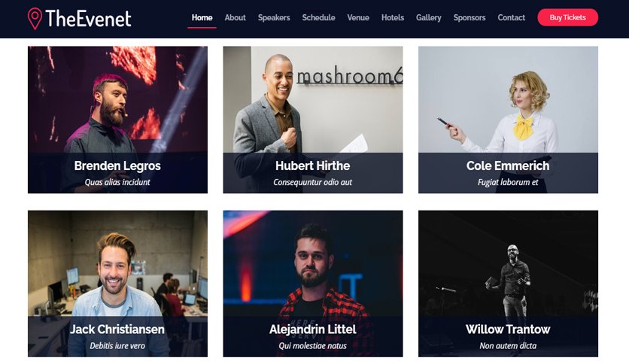Navigate to the Venue section
This screenshot has height=364, width=629.
tap(358, 17)
